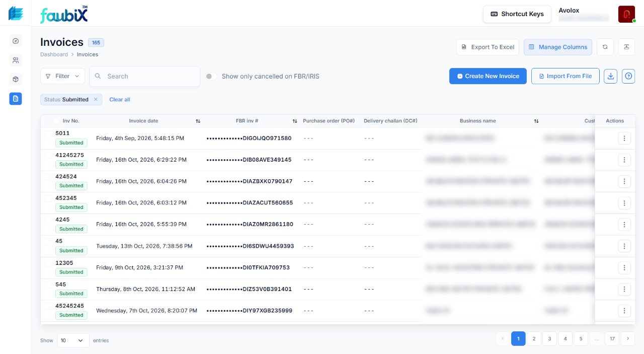Open actions menu for invoice 4245
The width and height of the screenshot is (644, 354).
[x=624, y=225]
